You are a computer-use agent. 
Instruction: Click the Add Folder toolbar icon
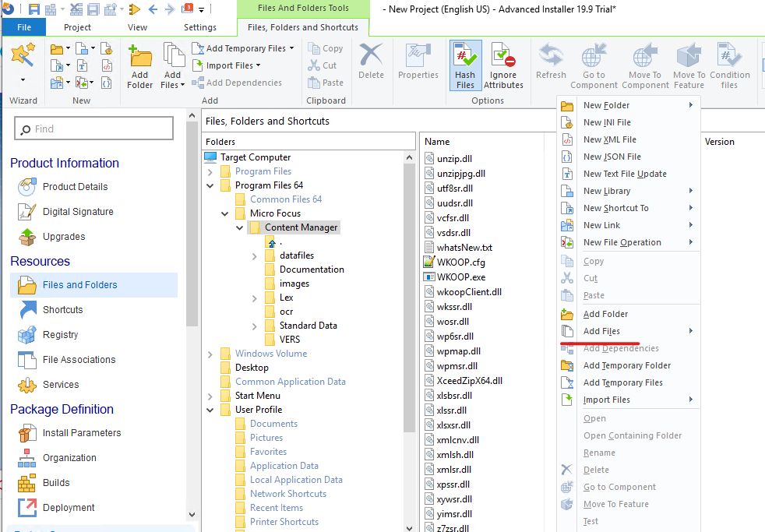click(140, 65)
